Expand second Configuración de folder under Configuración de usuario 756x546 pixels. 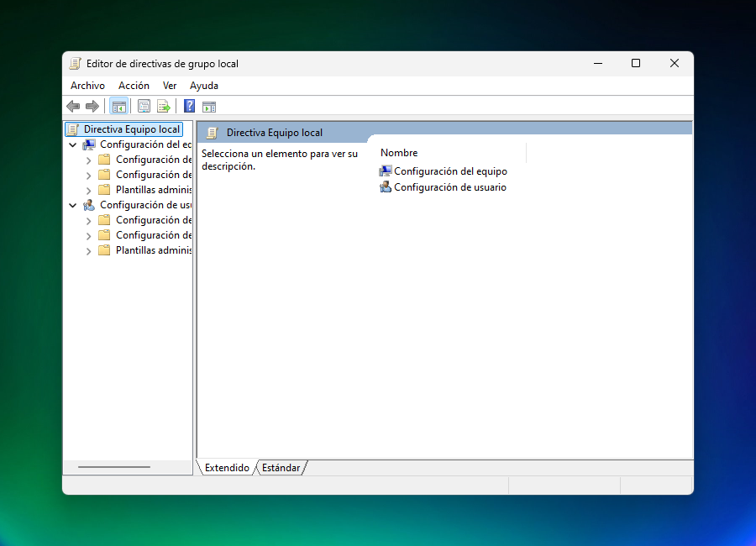click(x=89, y=236)
